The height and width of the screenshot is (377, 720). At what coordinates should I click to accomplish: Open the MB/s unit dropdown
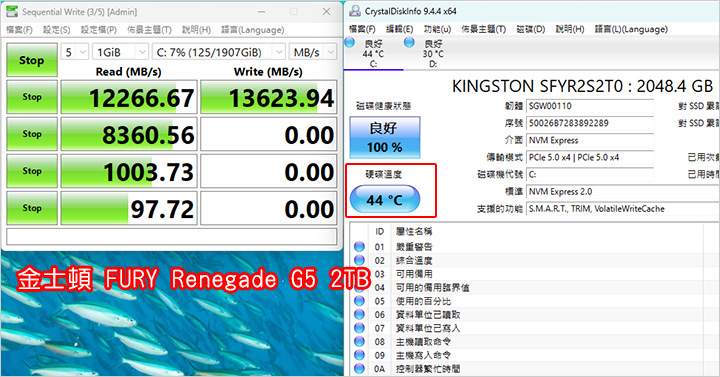point(313,52)
